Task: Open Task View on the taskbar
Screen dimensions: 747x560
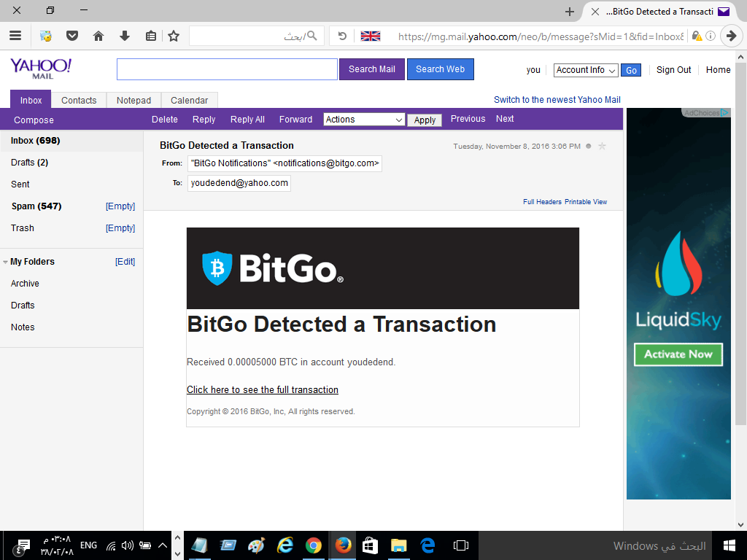Action: [x=461, y=545]
